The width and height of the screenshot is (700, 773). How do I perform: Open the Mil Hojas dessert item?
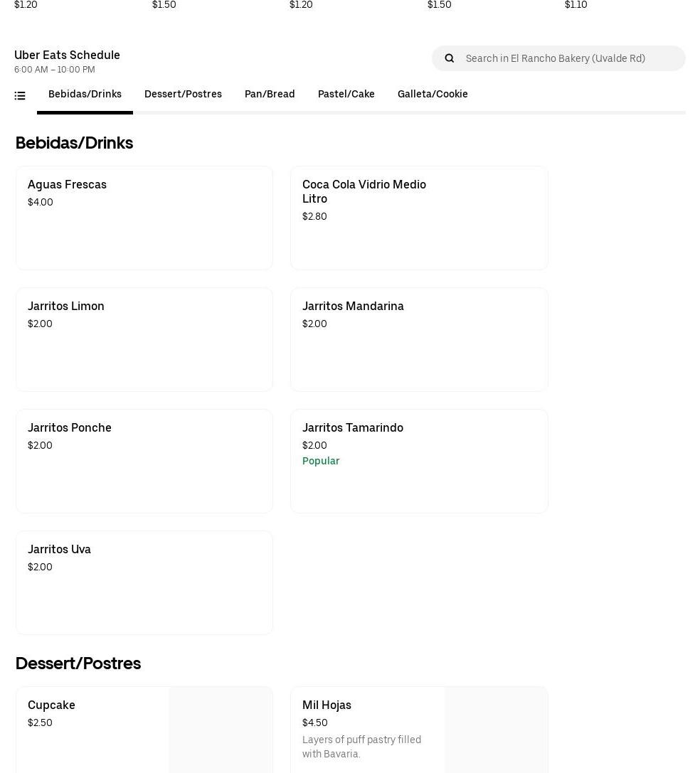tap(419, 730)
